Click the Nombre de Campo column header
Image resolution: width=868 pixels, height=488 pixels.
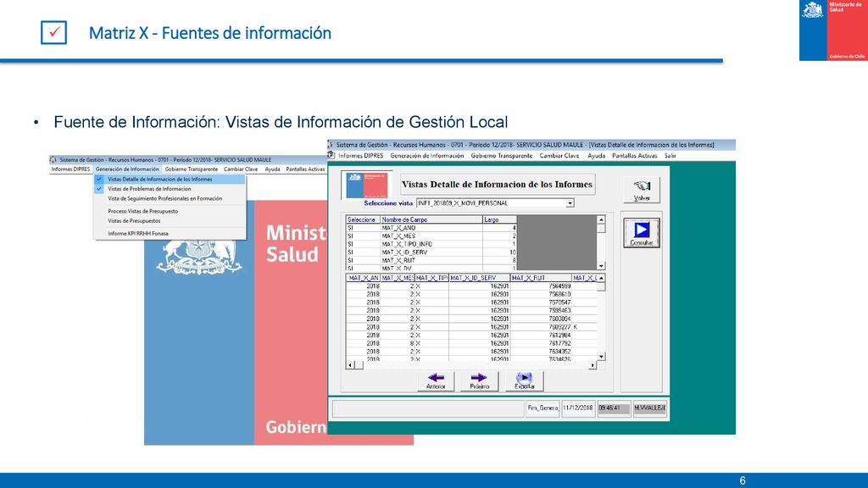tap(431, 219)
